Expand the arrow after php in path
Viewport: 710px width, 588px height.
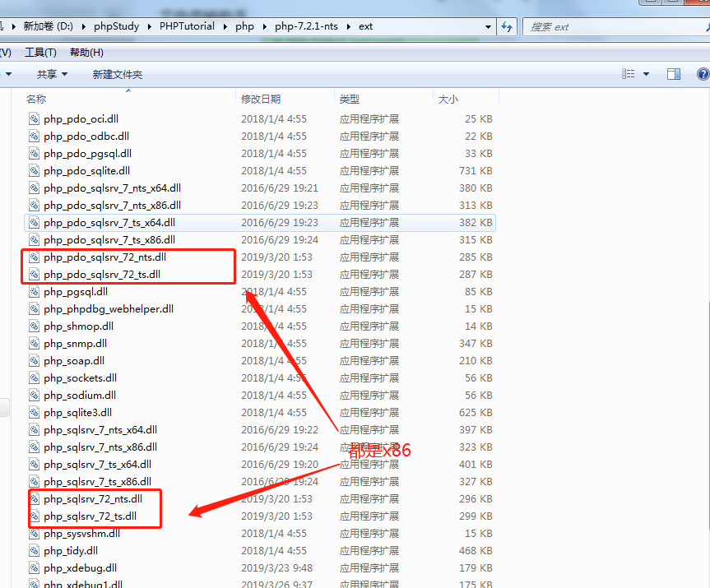264,26
